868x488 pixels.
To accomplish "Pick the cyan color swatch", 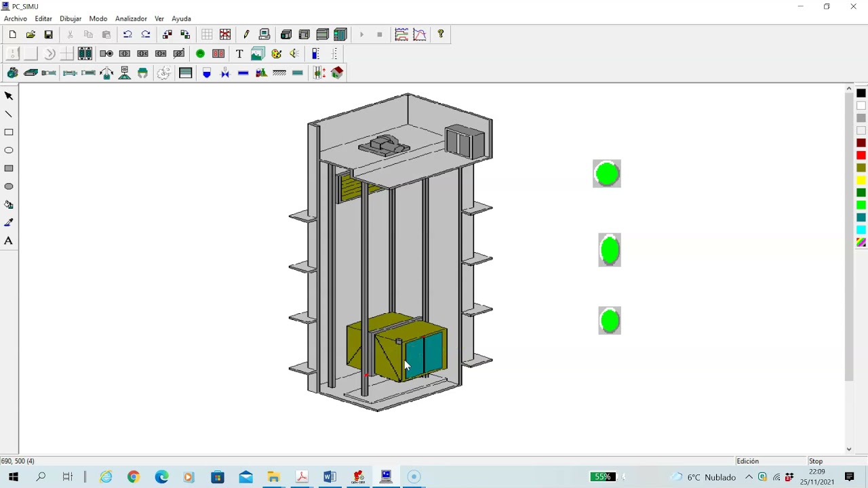I will tap(861, 230).
